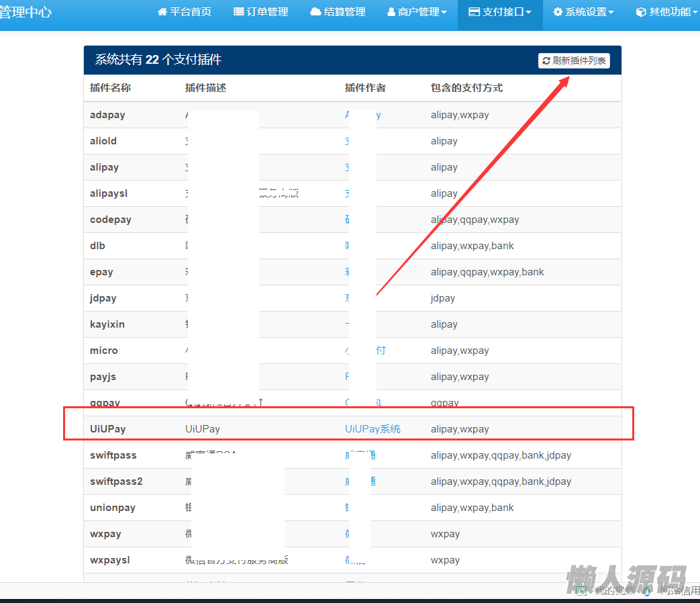Viewport: 700px width, 603px height.
Task: Click the cube icon for 其他功能
Action: 641,12
